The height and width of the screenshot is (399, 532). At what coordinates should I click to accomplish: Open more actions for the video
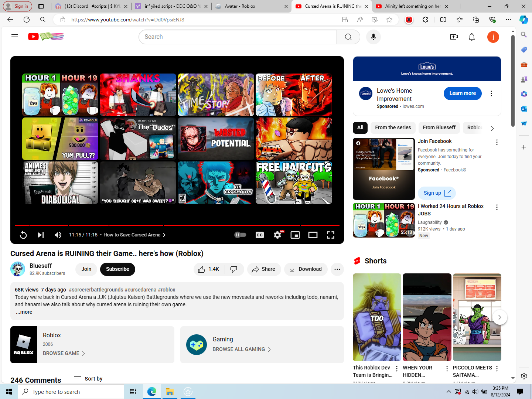[x=337, y=269]
